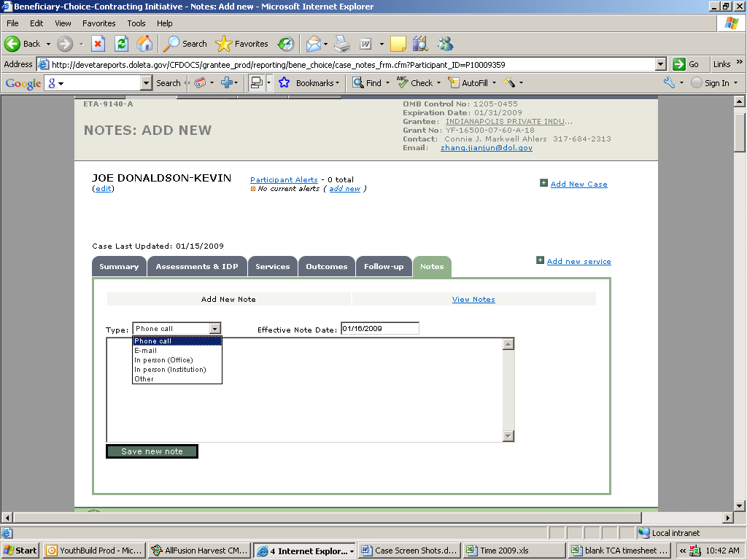Select In person (Office) option

(177, 360)
